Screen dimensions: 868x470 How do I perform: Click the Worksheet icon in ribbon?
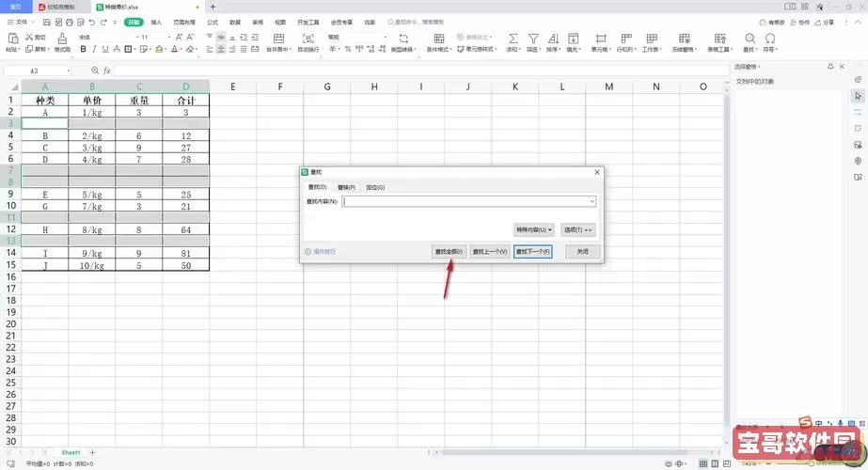[x=652, y=39]
